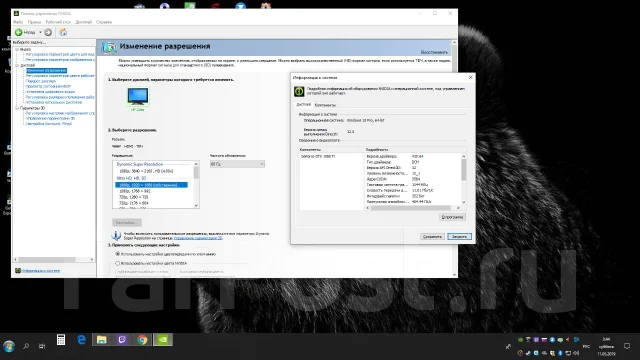
Task: Open Просмотр состояния HDCP tree item
Action: [48, 87]
